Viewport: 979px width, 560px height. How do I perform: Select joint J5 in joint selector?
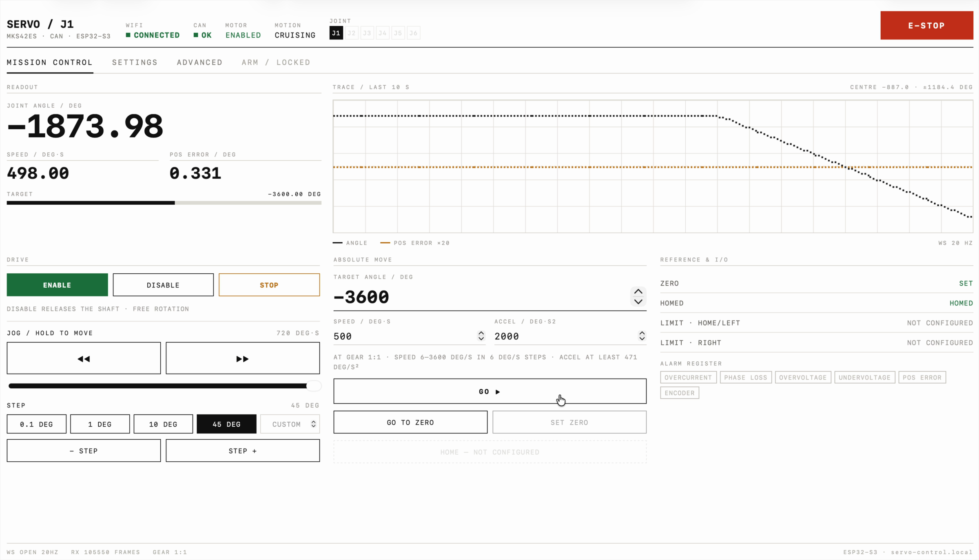(x=398, y=33)
